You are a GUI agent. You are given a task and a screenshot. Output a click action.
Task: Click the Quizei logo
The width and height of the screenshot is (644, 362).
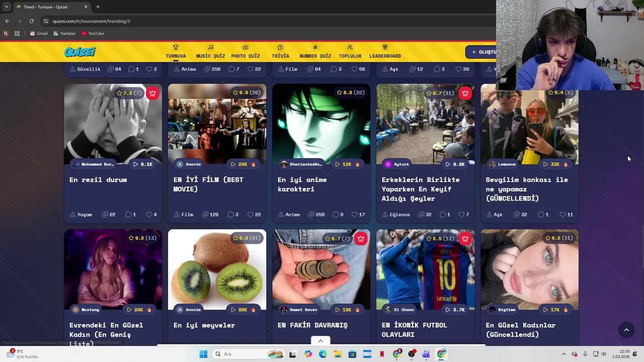point(79,52)
